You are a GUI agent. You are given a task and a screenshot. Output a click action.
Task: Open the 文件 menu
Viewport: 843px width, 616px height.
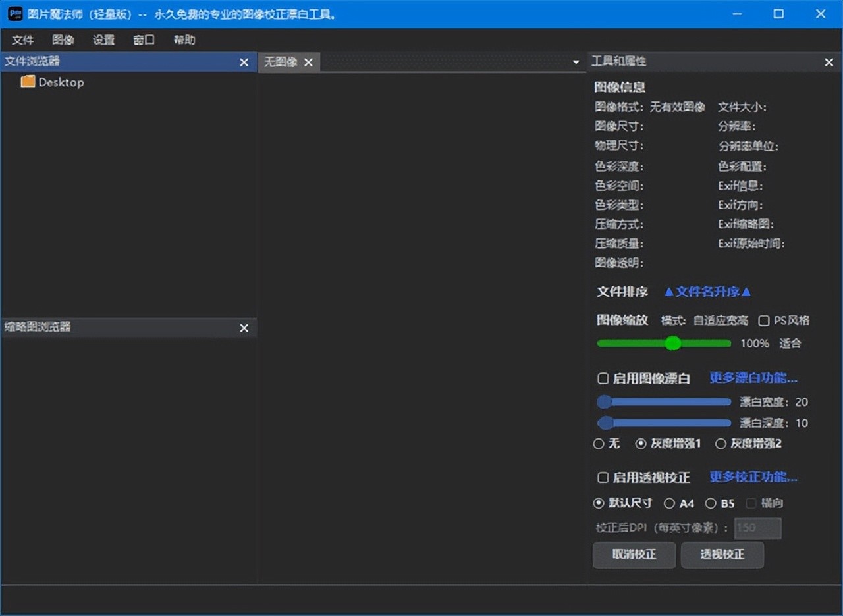tap(22, 40)
